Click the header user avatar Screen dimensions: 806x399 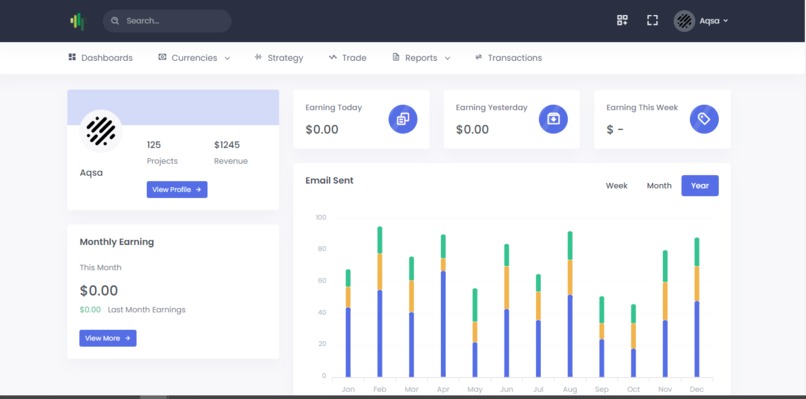tap(684, 21)
